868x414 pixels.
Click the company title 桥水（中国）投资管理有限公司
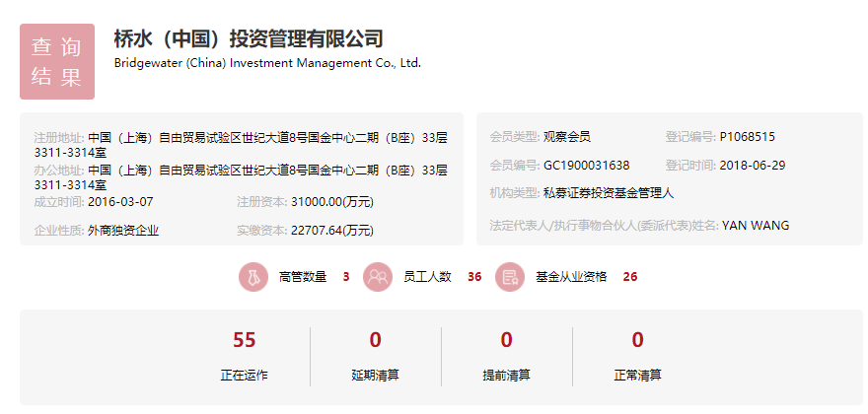tap(248, 38)
